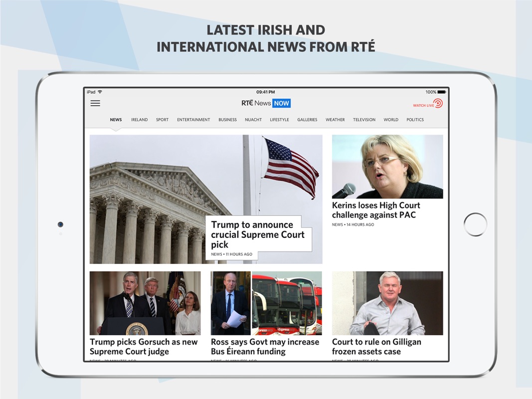Viewport: 532px width, 399px height.
Task: Tap the Watch Live icon
Action: click(x=427, y=103)
